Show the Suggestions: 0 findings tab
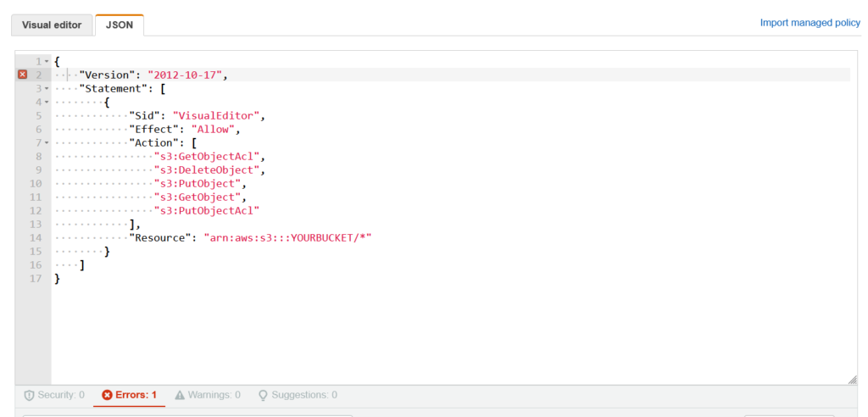The width and height of the screenshot is (868, 417). [x=298, y=396]
